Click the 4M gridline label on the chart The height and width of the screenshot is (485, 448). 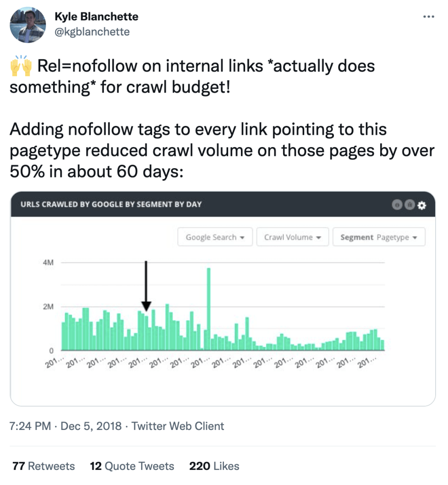pyautogui.click(x=48, y=263)
